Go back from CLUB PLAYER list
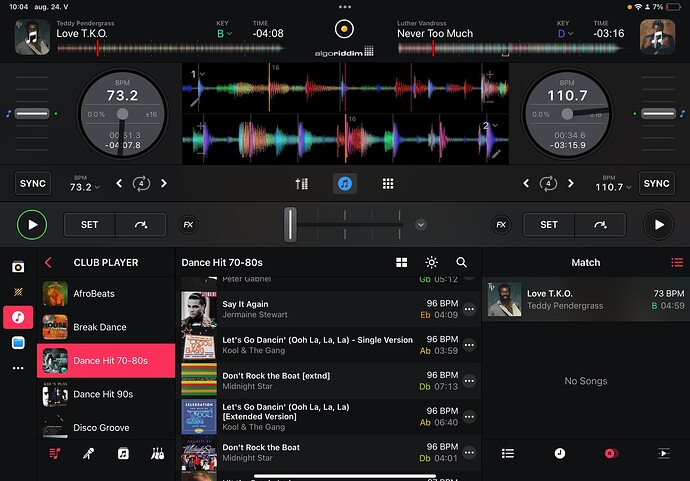 48,263
